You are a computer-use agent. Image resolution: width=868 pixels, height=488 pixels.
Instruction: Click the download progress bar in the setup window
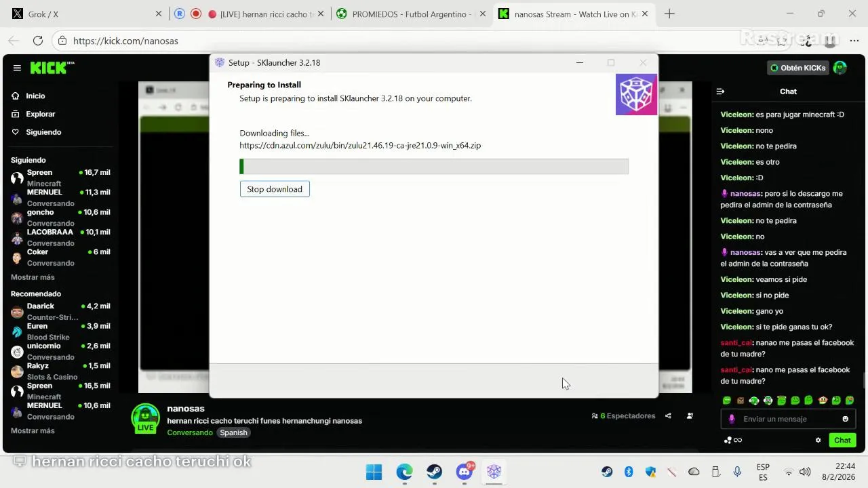click(434, 166)
